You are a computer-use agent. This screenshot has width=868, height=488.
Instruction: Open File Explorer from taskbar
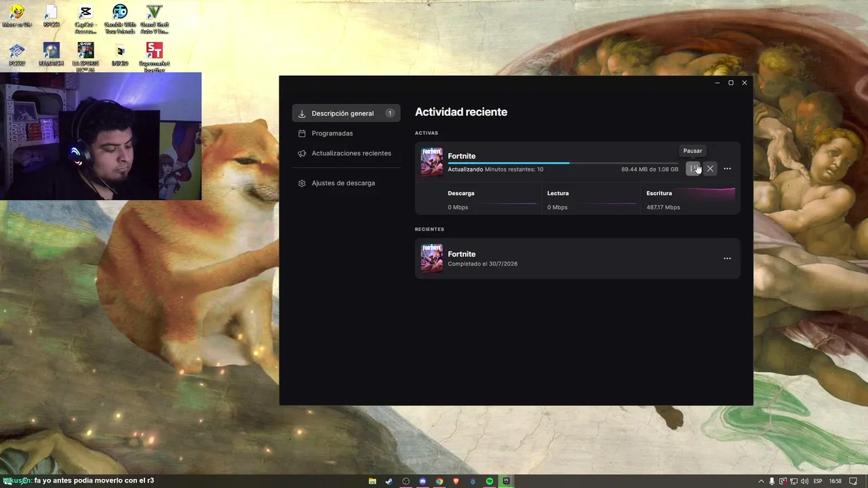pos(372,481)
